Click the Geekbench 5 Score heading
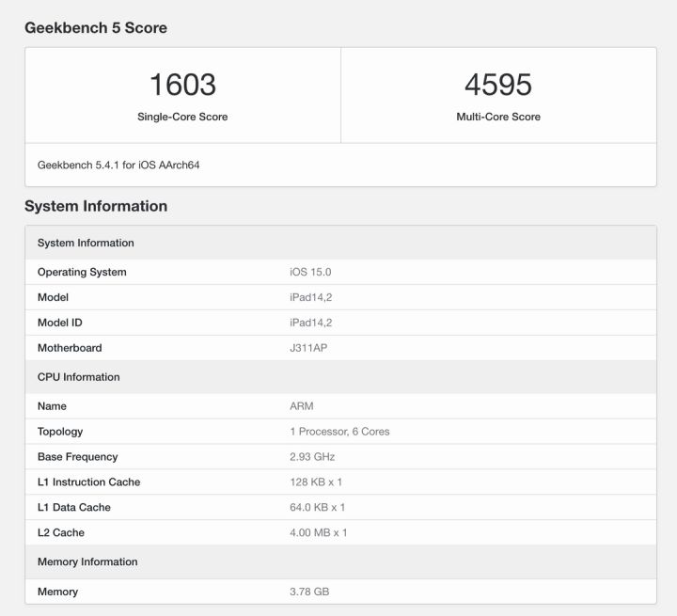 [96, 27]
